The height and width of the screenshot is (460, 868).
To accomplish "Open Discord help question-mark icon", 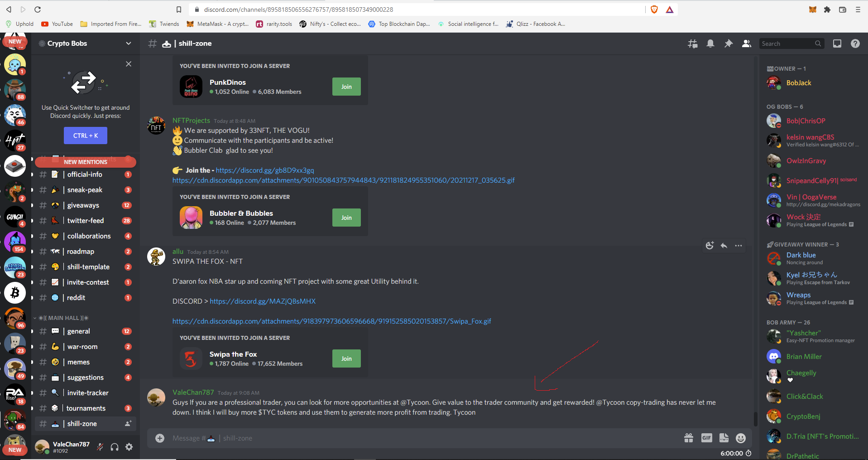I will pyautogui.click(x=855, y=44).
